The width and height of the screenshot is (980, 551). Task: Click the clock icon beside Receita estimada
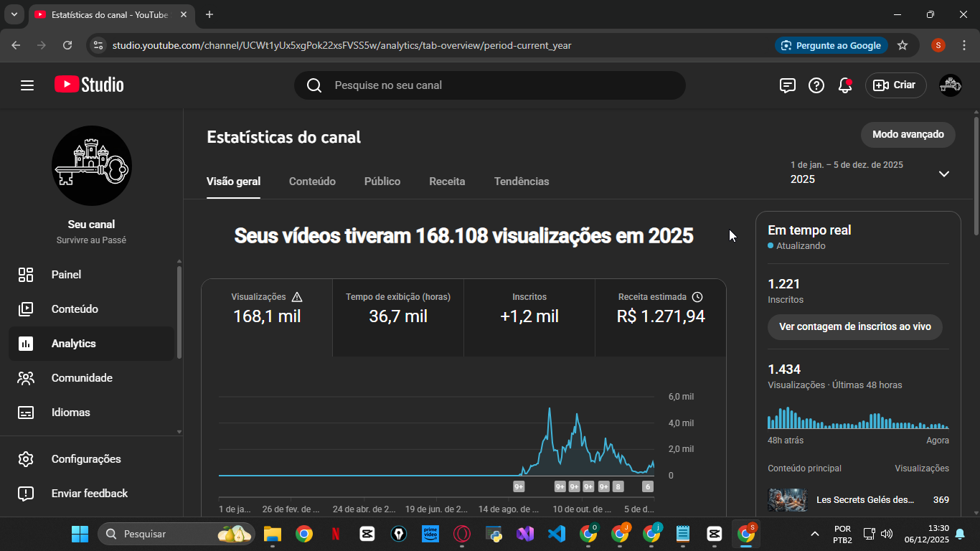[x=697, y=297]
